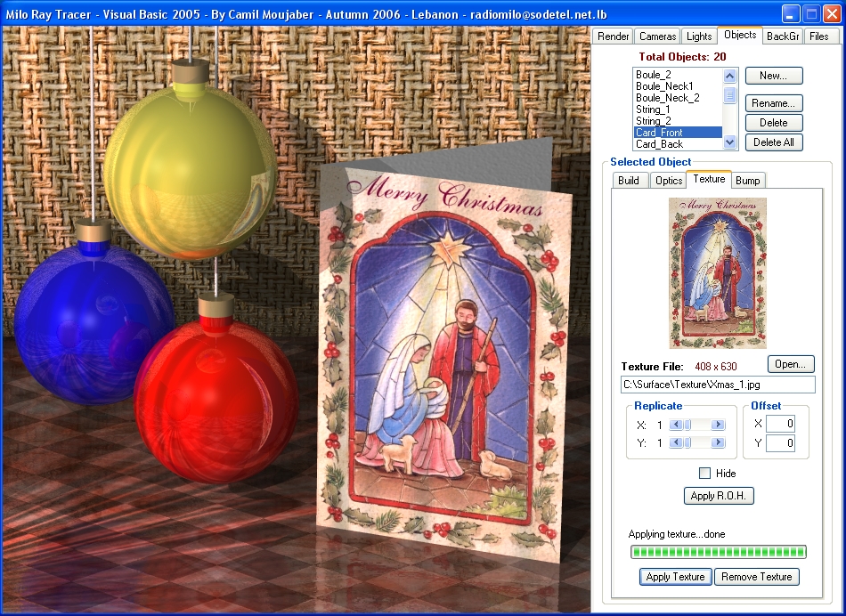Select String_2 in the object list
The image size is (846, 616).
click(678, 121)
